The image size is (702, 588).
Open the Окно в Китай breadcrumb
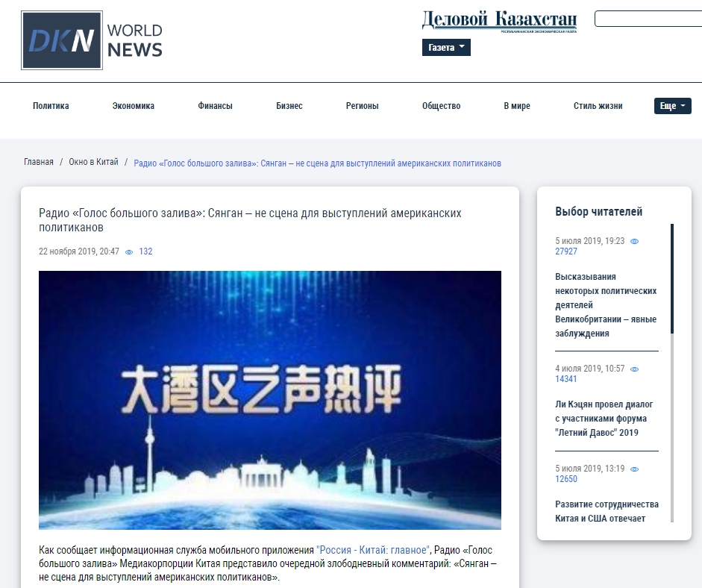(x=93, y=163)
